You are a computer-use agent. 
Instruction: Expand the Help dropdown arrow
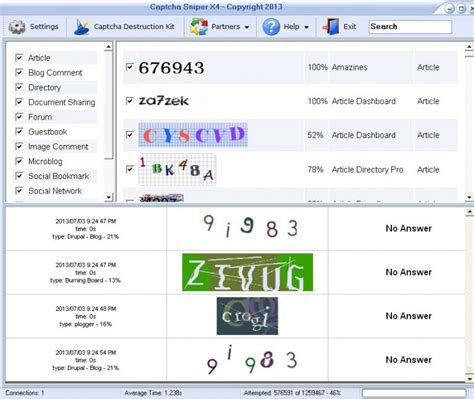pos(306,27)
